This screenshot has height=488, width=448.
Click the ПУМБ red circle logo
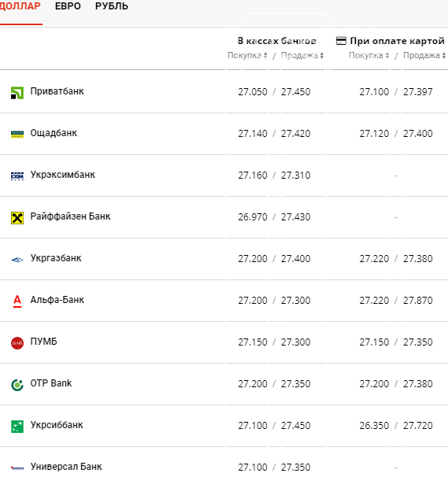pos(17,343)
